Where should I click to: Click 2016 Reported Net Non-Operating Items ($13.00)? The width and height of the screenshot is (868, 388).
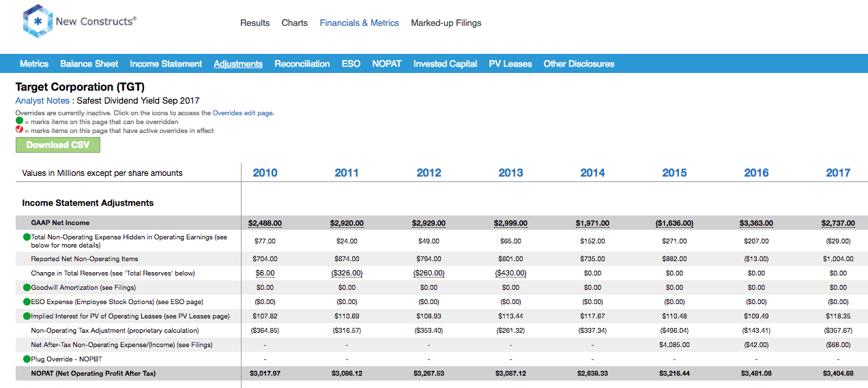pyautogui.click(x=756, y=258)
